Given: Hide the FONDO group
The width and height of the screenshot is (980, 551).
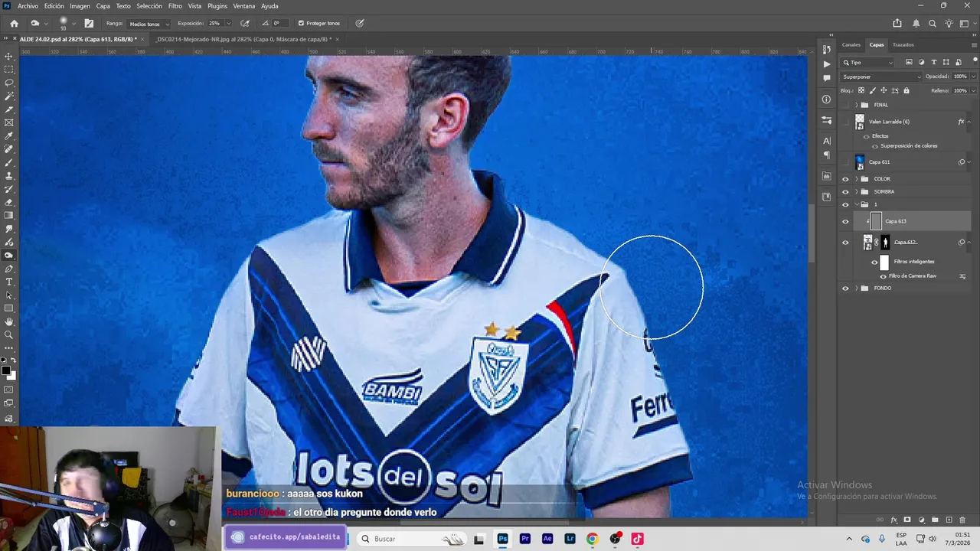Looking at the screenshot, I should pyautogui.click(x=845, y=289).
